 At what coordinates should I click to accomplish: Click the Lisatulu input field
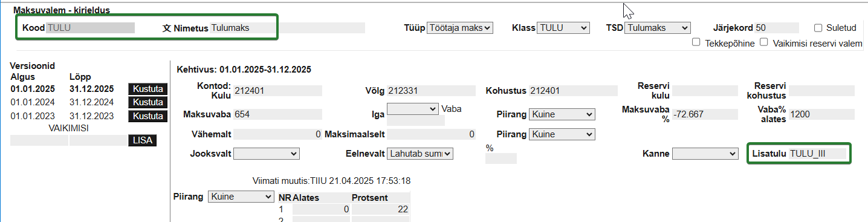click(817, 154)
